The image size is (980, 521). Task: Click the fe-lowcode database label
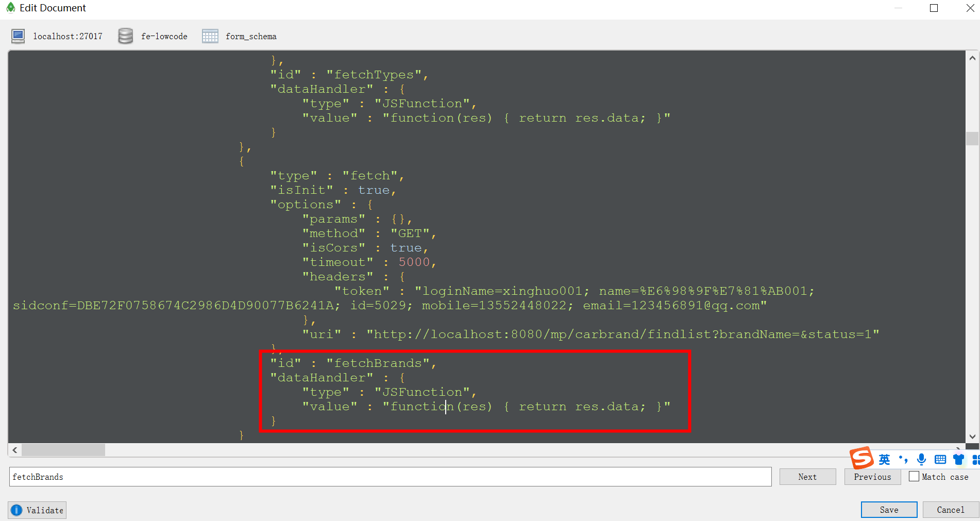point(164,36)
